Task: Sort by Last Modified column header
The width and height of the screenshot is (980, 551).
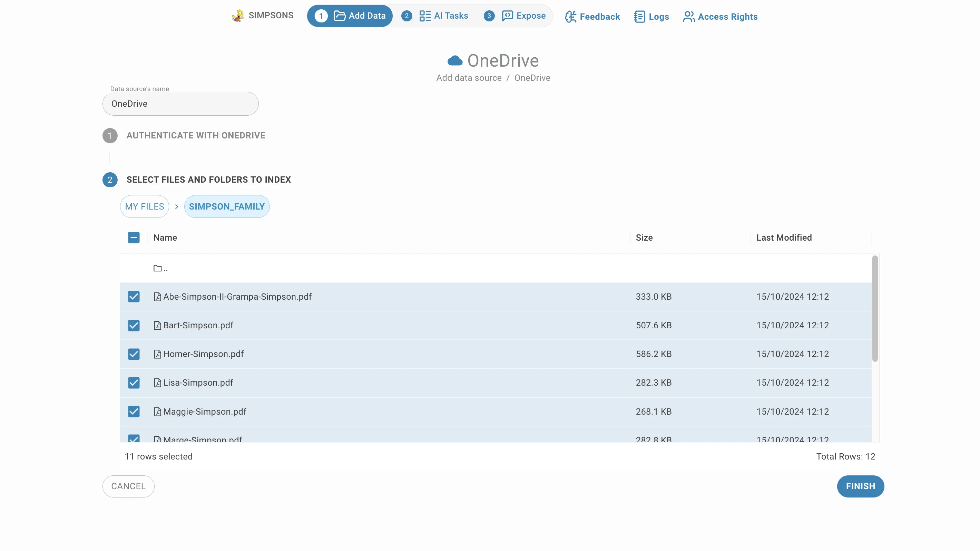Action: [x=784, y=238]
